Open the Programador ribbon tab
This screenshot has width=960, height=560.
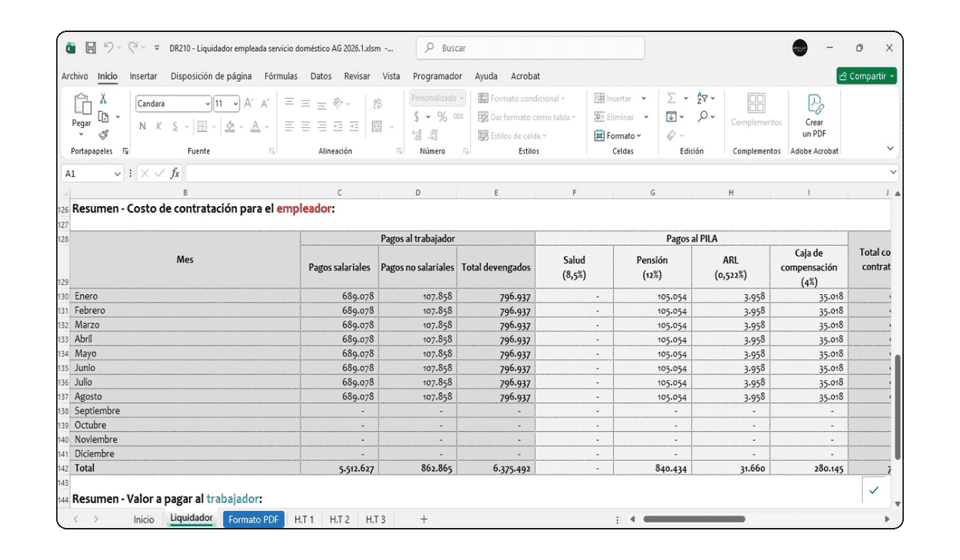pos(439,76)
